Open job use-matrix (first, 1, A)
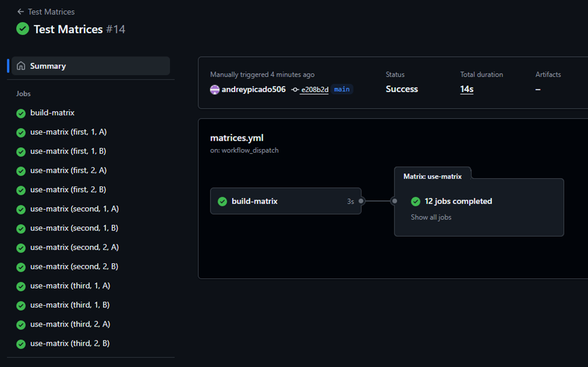This screenshot has height=367, width=588. click(68, 132)
